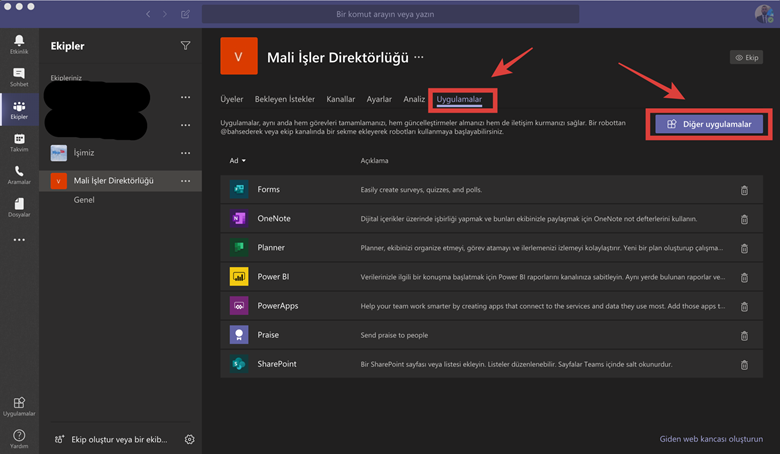
Task: Open the profile avatar in top corner
Action: point(764,13)
